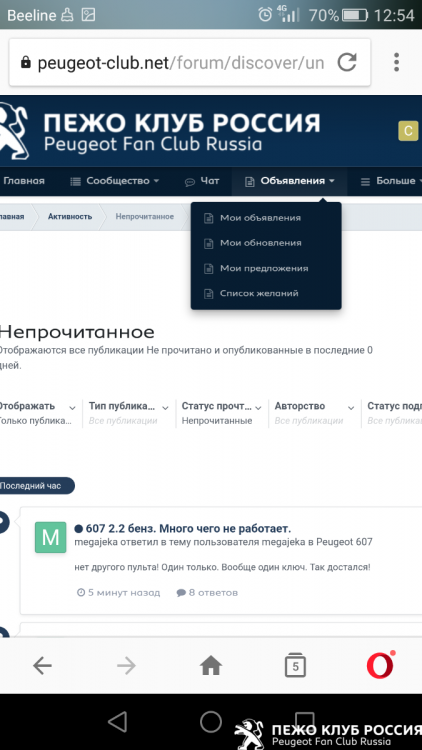Collapse the Объявления dropdown menu
The width and height of the screenshot is (422, 750).
click(x=289, y=181)
